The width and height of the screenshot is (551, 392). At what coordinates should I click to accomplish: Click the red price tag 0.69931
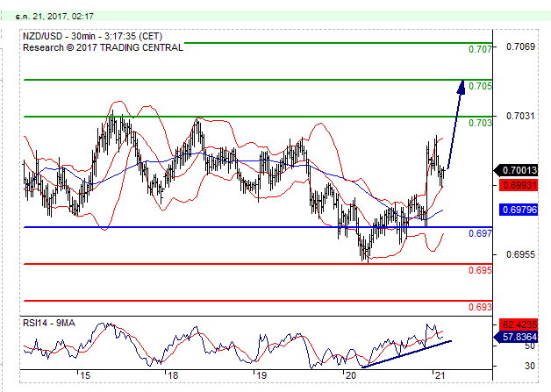click(x=519, y=185)
